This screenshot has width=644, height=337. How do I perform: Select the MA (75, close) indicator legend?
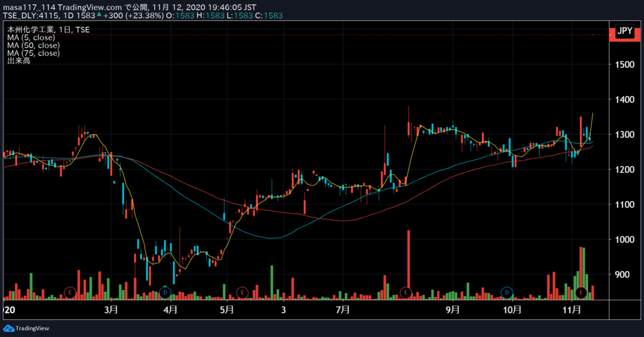[x=33, y=53]
